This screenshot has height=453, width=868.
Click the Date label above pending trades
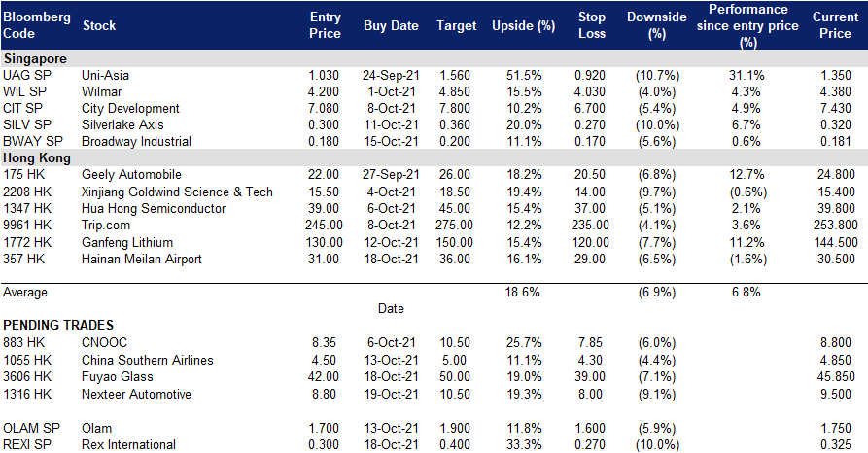point(391,309)
